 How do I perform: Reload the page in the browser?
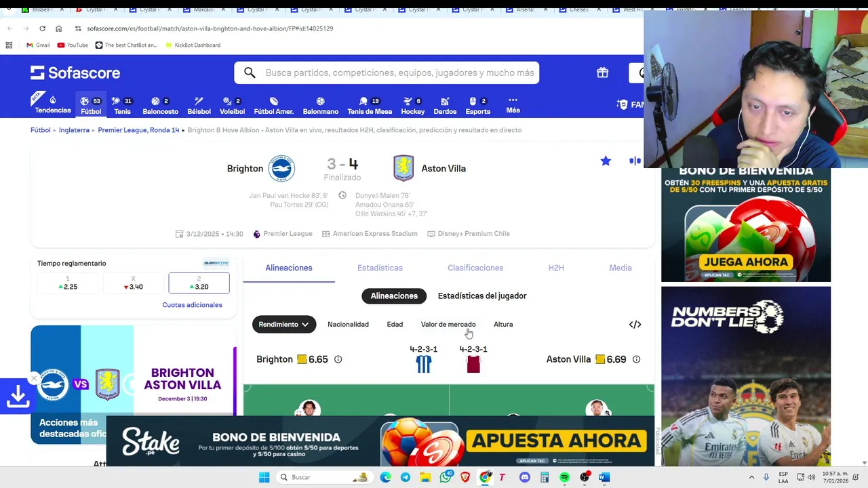[42, 28]
